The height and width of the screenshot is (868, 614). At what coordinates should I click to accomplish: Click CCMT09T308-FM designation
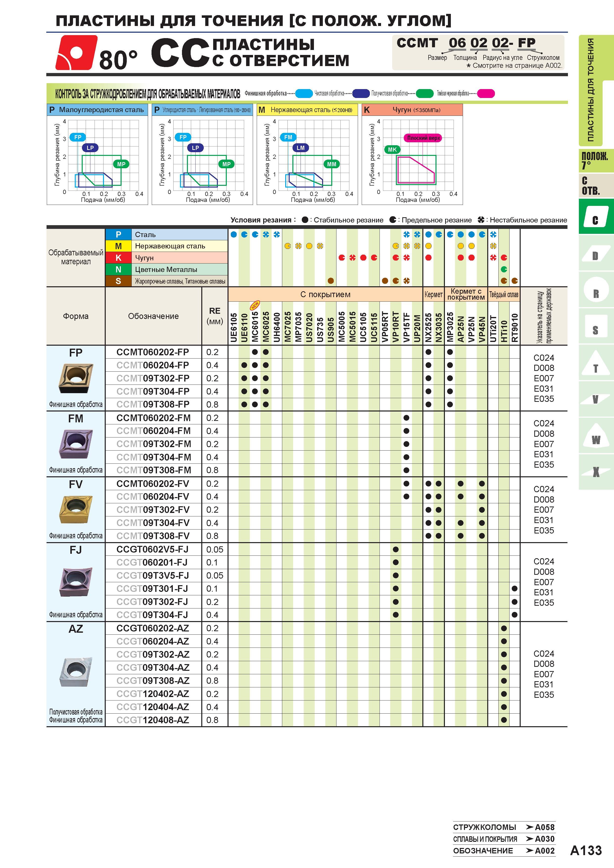(x=153, y=470)
